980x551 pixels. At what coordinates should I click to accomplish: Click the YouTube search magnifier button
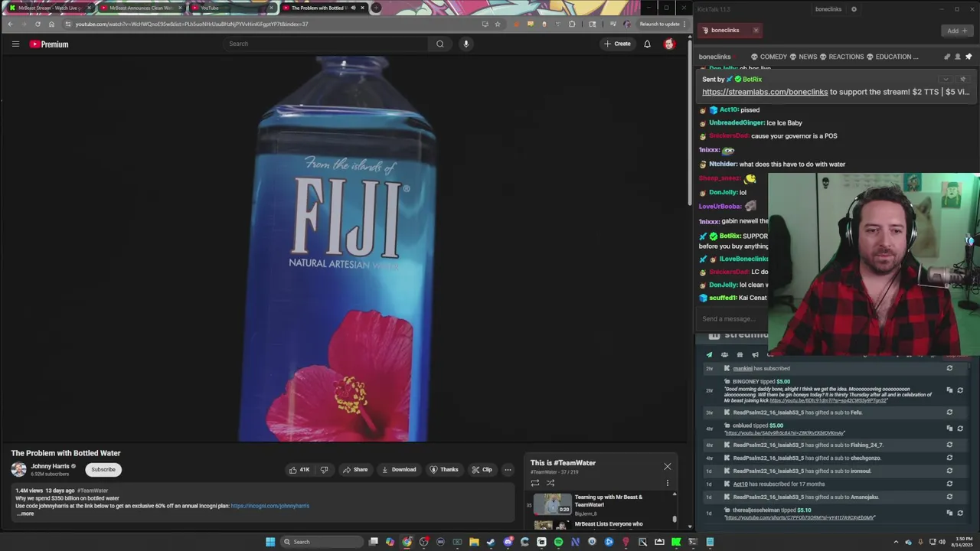(x=439, y=44)
